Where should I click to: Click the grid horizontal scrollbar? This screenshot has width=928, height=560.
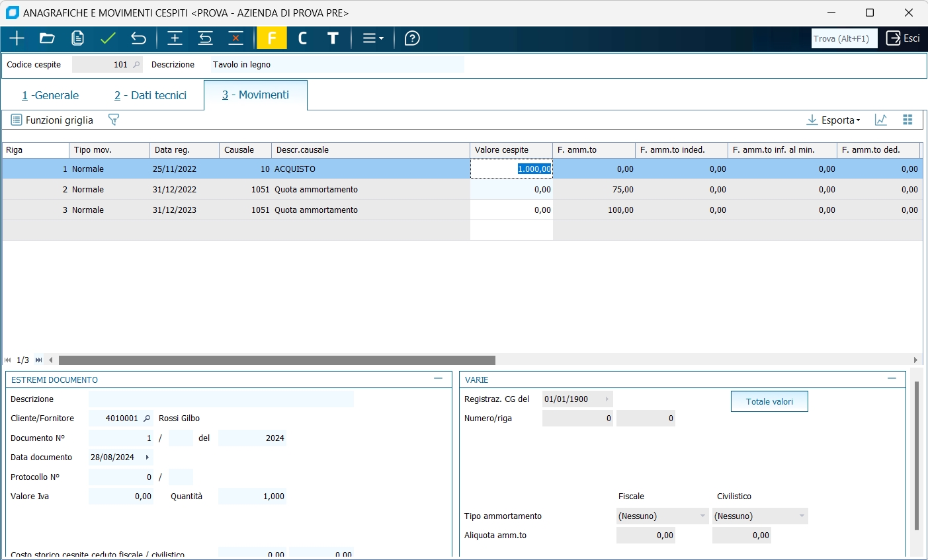pos(276,360)
